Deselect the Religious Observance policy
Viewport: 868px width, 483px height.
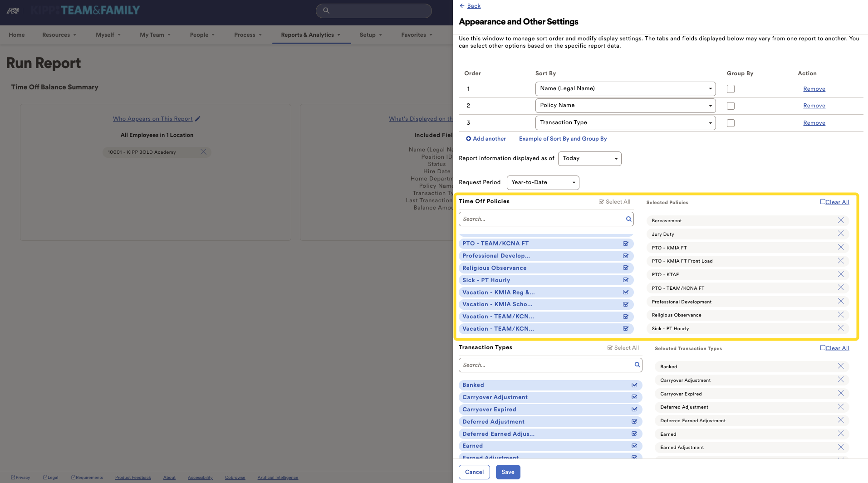(x=626, y=268)
